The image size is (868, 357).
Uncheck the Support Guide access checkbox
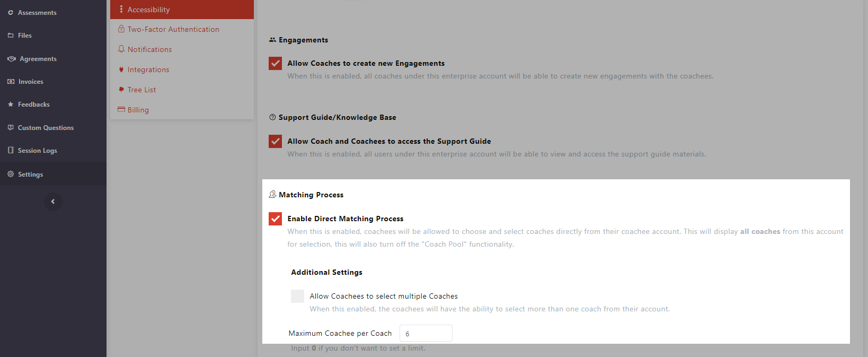[x=276, y=142]
